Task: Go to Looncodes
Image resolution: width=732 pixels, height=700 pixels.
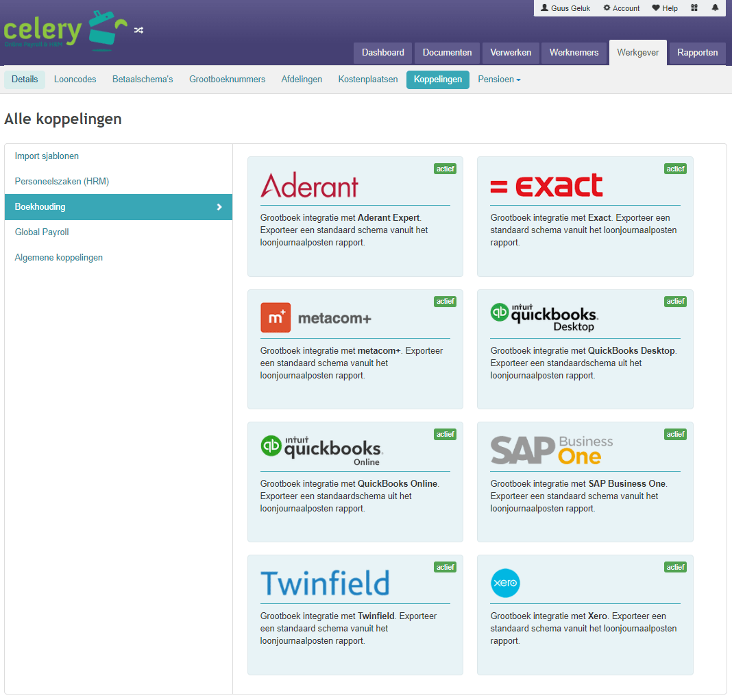Action: click(x=75, y=80)
